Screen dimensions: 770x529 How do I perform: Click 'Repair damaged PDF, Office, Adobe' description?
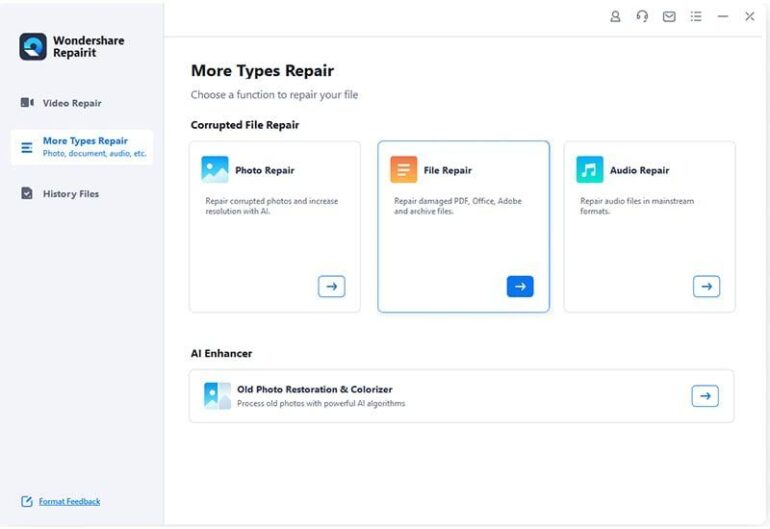(x=458, y=206)
